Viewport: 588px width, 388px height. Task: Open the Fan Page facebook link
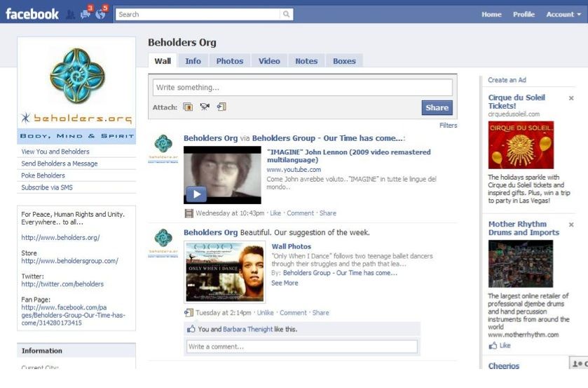click(73, 315)
